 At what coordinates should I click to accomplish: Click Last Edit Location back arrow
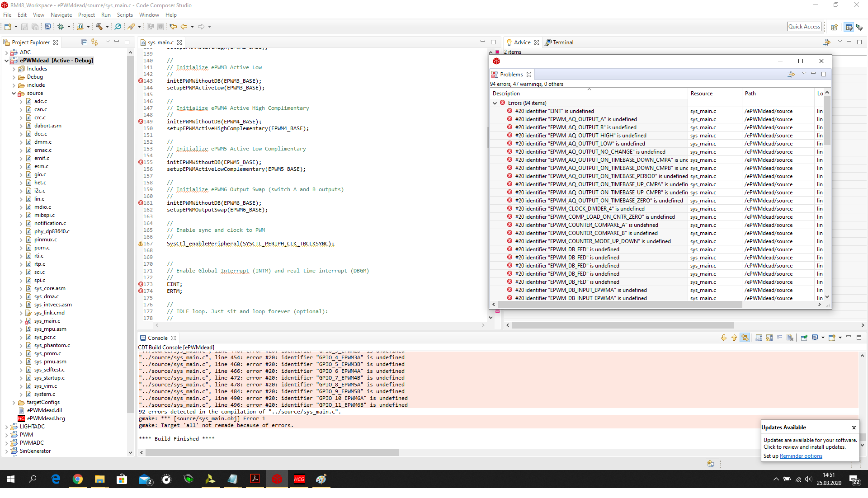(173, 27)
